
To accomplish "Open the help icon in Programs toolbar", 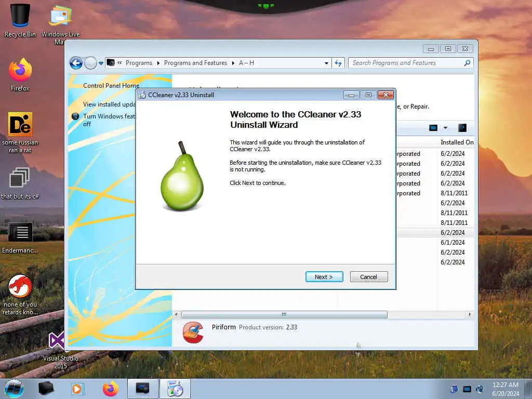I will [x=462, y=128].
